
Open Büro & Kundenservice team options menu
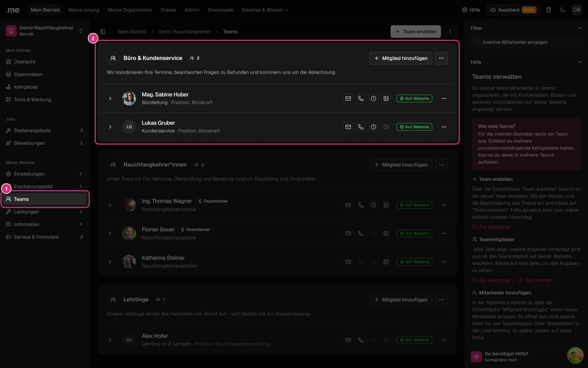click(x=441, y=58)
